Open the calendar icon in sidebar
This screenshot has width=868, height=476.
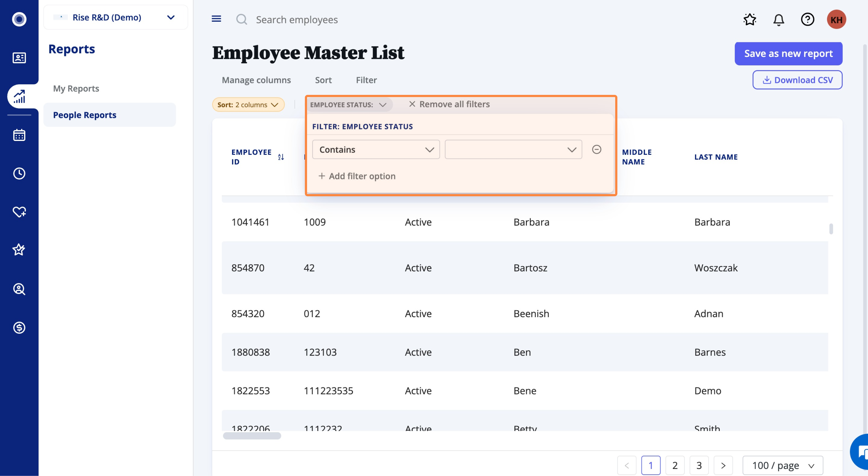point(19,135)
